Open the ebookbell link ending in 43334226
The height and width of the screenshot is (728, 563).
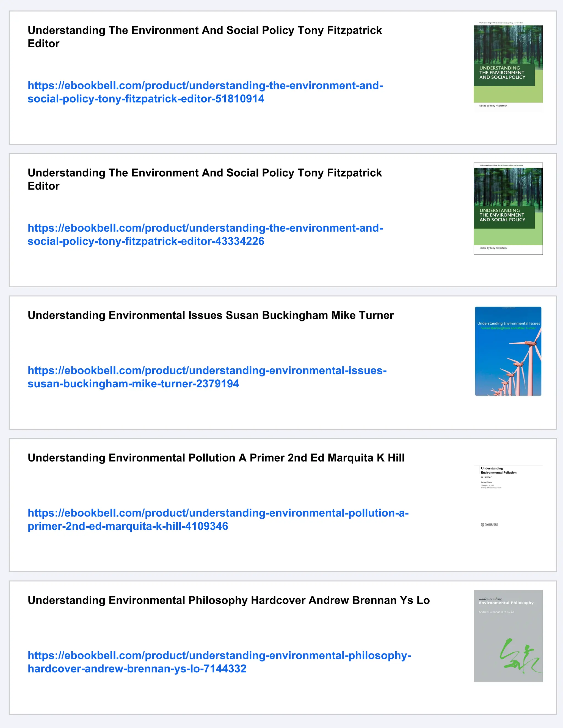pos(205,235)
